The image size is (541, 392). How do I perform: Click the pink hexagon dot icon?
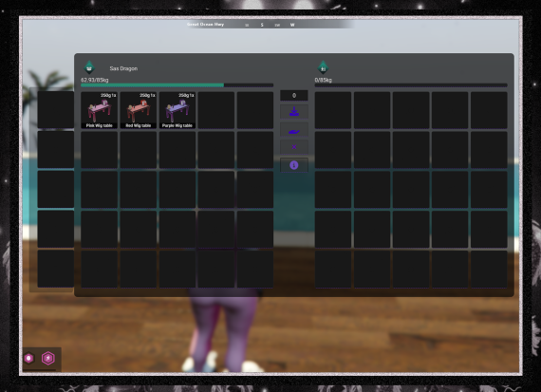click(x=29, y=358)
